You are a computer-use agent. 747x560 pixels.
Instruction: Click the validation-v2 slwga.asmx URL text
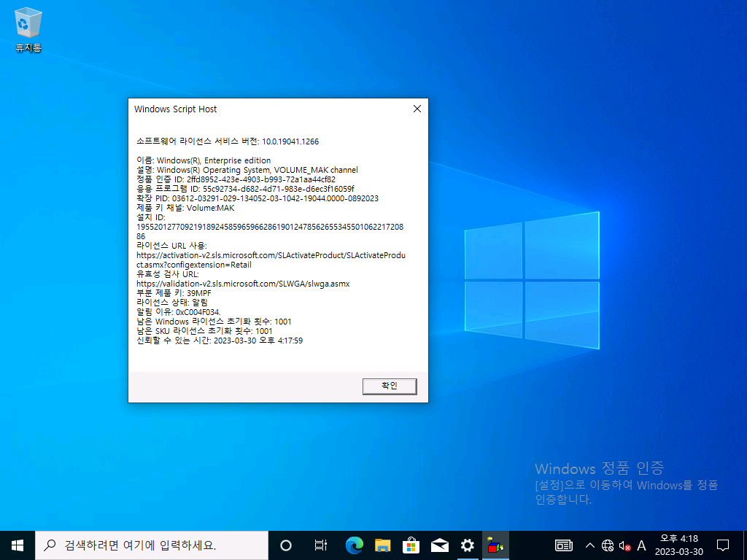243,284
